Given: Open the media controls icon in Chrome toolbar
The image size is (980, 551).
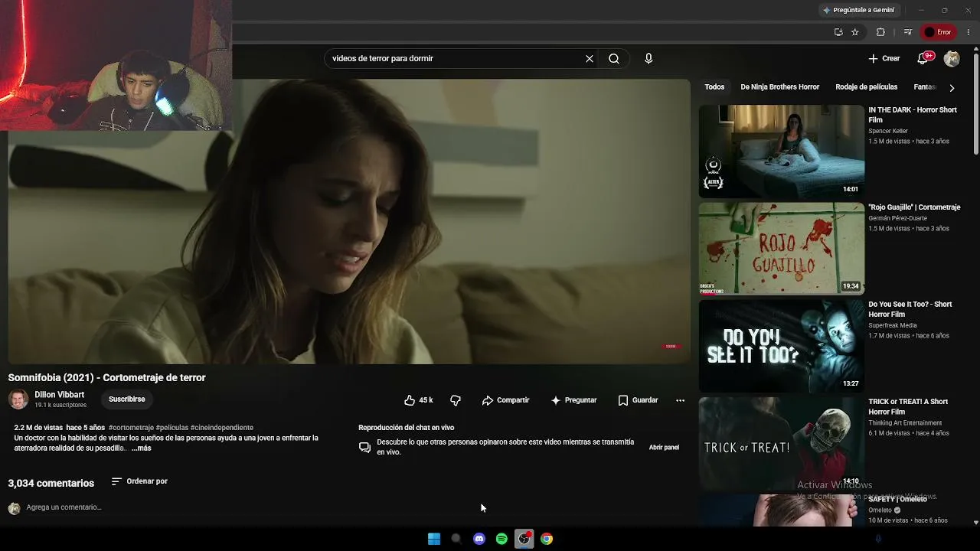Looking at the screenshot, I should click(907, 32).
